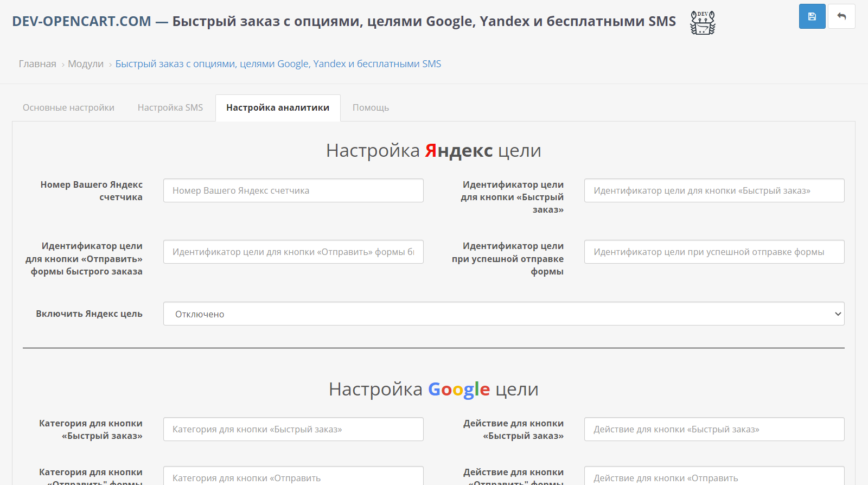Switch to the Настройка SMS tab

tap(170, 107)
